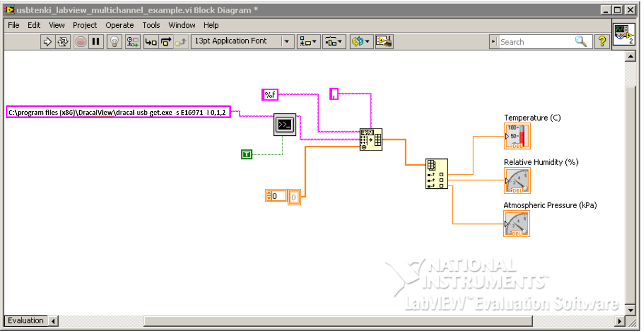This screenshot has height=332, width=644.
Task: Open the Window menu
Action: pos(182,25)
